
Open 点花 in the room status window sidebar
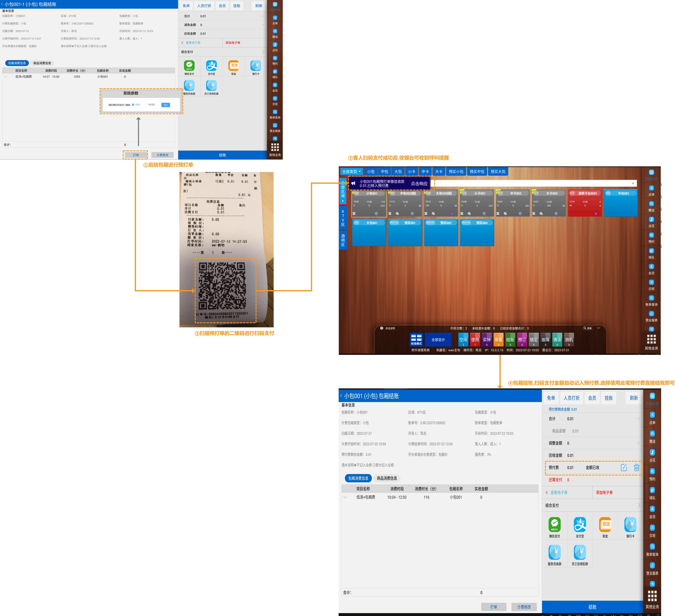(651, 222)
